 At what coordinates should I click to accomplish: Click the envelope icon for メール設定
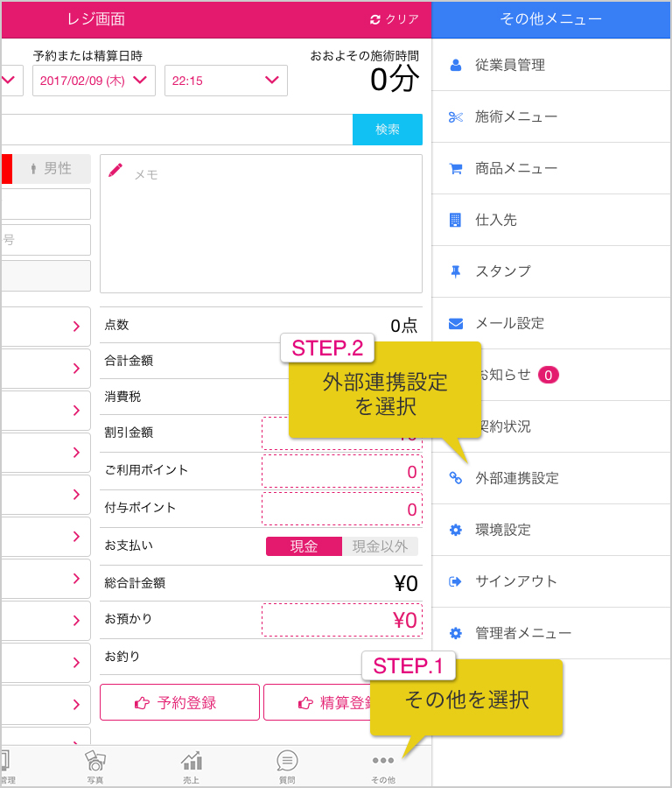click(x=456, y=324)
